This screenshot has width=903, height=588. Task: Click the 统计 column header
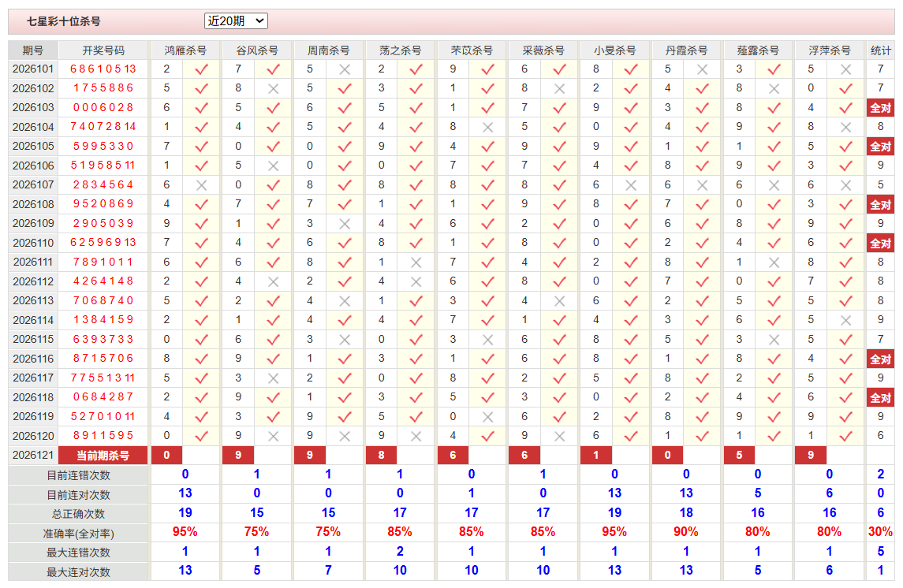click(x=881, y=50)
